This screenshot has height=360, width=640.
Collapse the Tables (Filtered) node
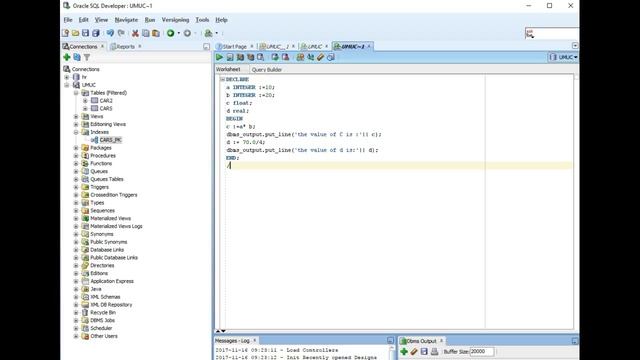76,93
